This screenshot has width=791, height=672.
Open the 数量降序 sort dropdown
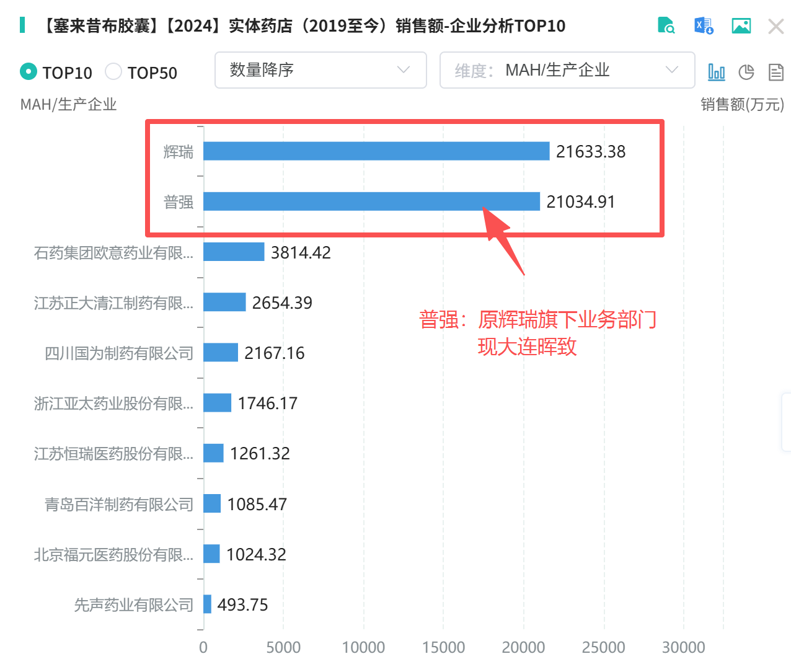pyautogui.click(x=320, y=70)
